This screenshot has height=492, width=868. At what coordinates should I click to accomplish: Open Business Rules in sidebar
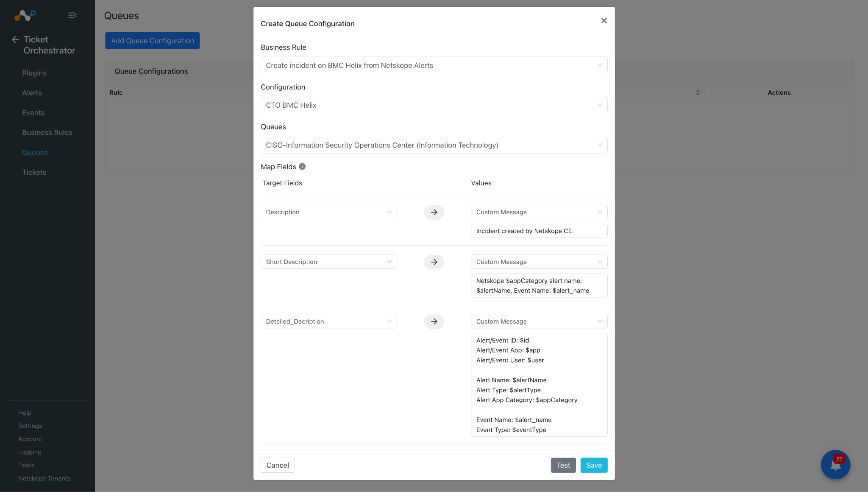tap(47, 133)
